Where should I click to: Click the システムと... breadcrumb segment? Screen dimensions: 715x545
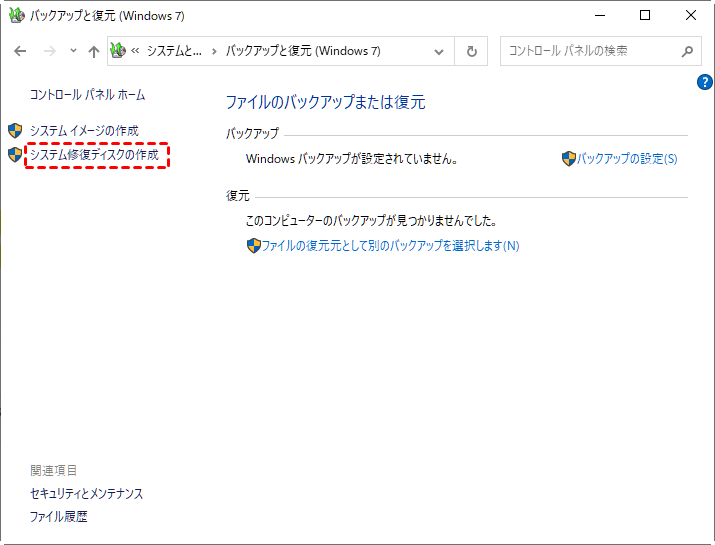tap(174, 51)
